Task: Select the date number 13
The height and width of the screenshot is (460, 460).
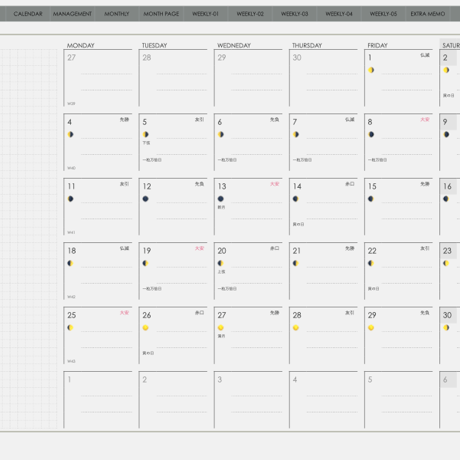Action: click(x=222, y=186)
